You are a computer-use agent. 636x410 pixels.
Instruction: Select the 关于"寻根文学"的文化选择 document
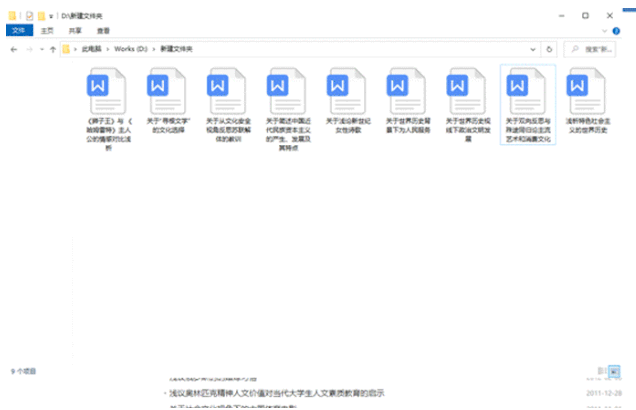pyautogui.click(x=168, y=100)
